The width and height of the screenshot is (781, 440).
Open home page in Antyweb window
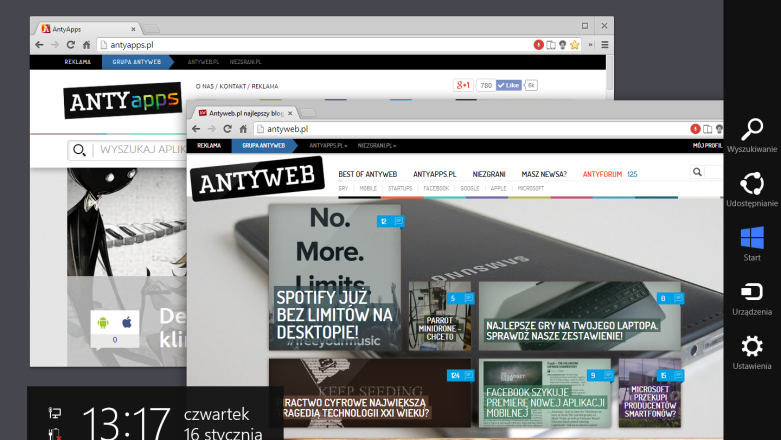click(x=243, y=129)
